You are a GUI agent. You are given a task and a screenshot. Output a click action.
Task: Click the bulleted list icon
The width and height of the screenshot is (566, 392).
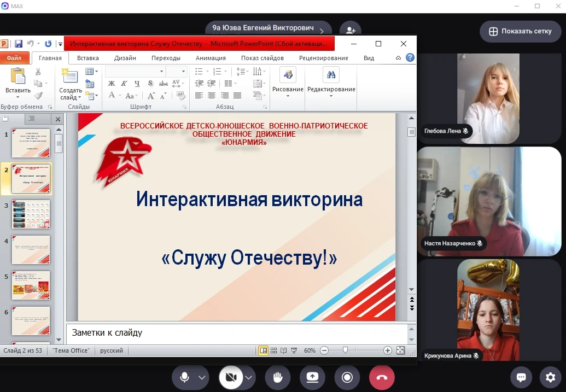199,72
